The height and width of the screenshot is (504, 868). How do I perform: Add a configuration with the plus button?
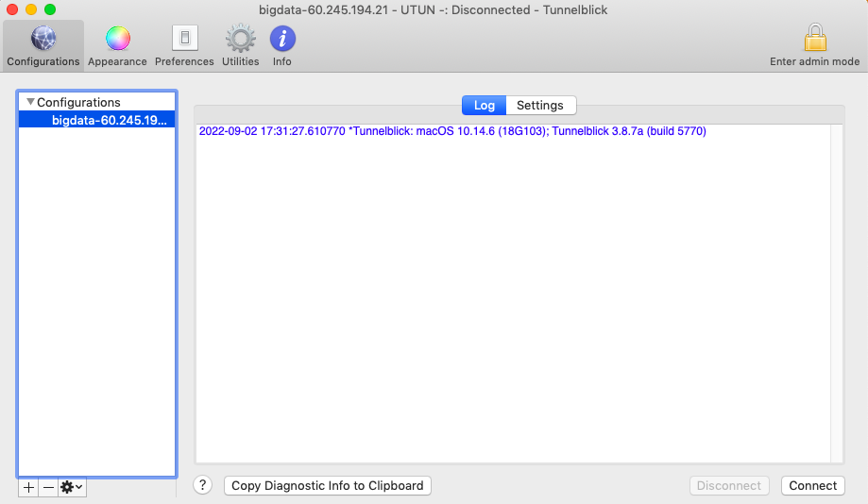pos(28,487)
